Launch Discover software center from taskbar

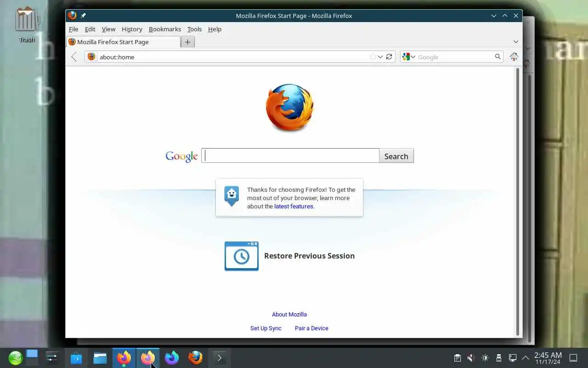(76, 357)
